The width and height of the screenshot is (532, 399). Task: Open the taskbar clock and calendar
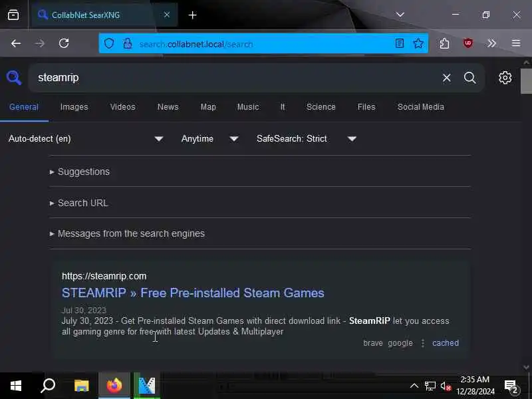(475, 386)
